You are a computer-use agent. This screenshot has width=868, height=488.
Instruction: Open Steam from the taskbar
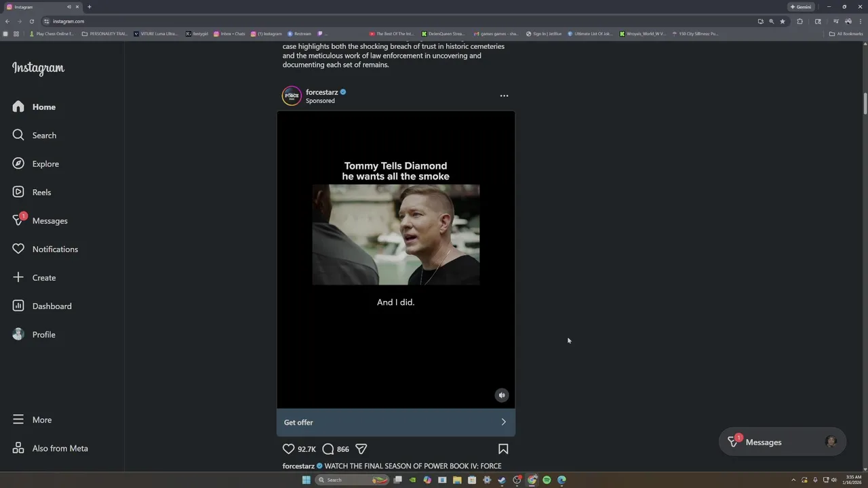(x=502, y=480)
